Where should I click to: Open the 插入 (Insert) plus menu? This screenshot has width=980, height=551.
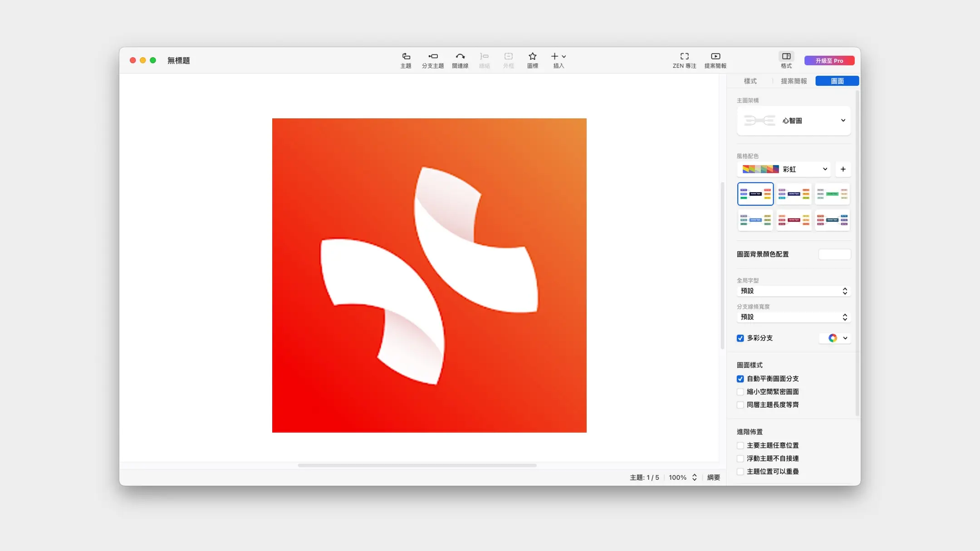[559, 60]
